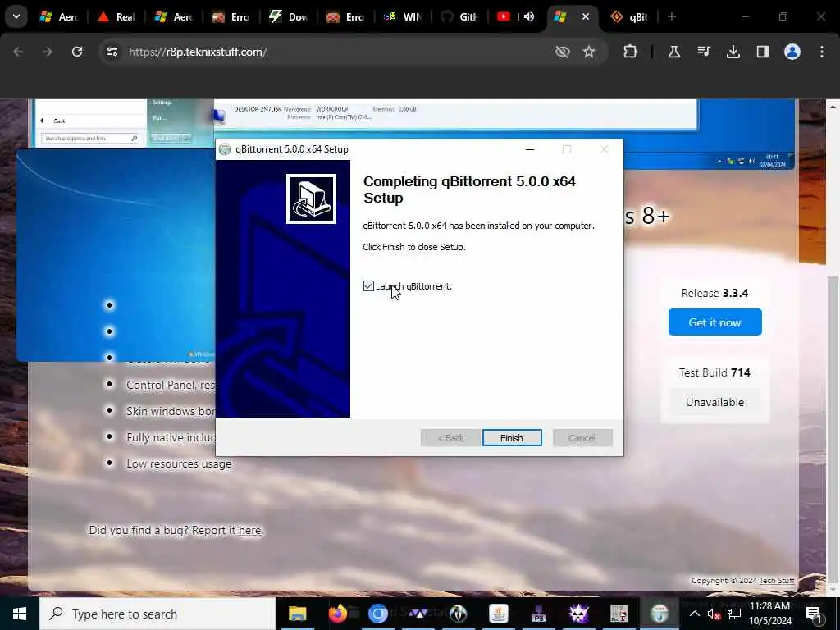Image resolution: width=840 pixels, height=630 pixels.
Task: Click the qBittorrent installer title bar icon
Action: click(225, 149)
